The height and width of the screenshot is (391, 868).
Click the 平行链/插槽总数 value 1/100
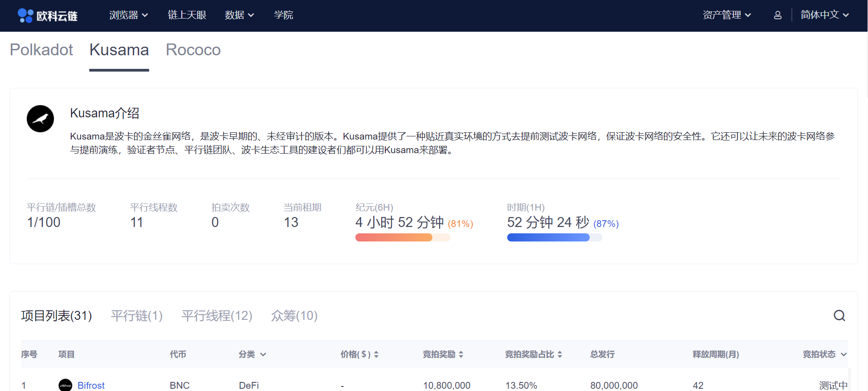tap(44, 222)
